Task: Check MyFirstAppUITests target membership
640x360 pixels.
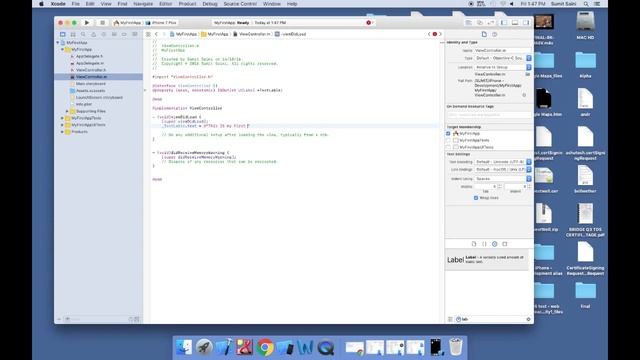Action: click(448, 147)
